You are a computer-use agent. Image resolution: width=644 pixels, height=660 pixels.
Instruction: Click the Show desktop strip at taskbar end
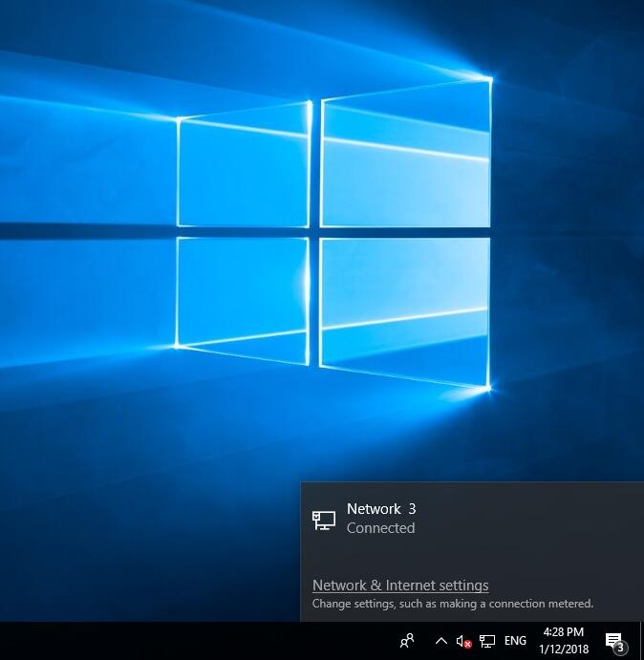[641, 641]
